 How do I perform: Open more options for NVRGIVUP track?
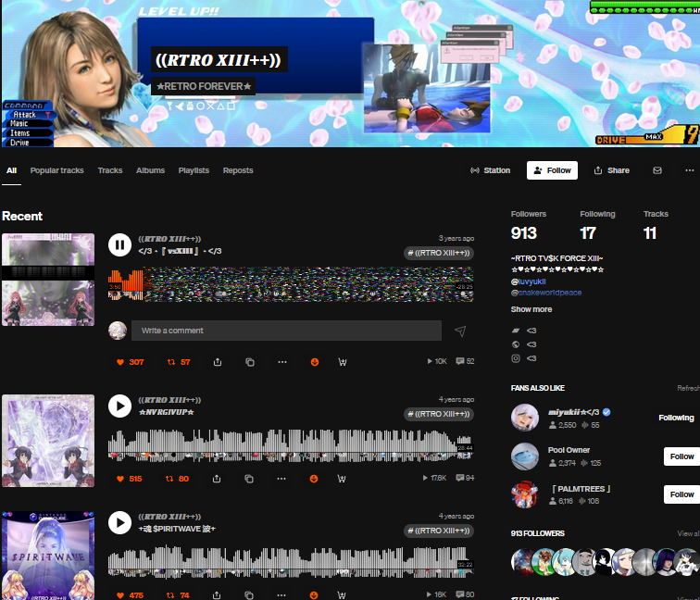pos(281,479)
